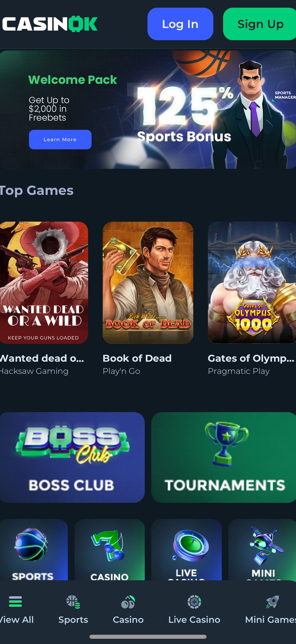The height and width of the screenshot is (644, 296).
Task: Open the Wanted Dead or a Wild game
Action: (x=44, y=282)
